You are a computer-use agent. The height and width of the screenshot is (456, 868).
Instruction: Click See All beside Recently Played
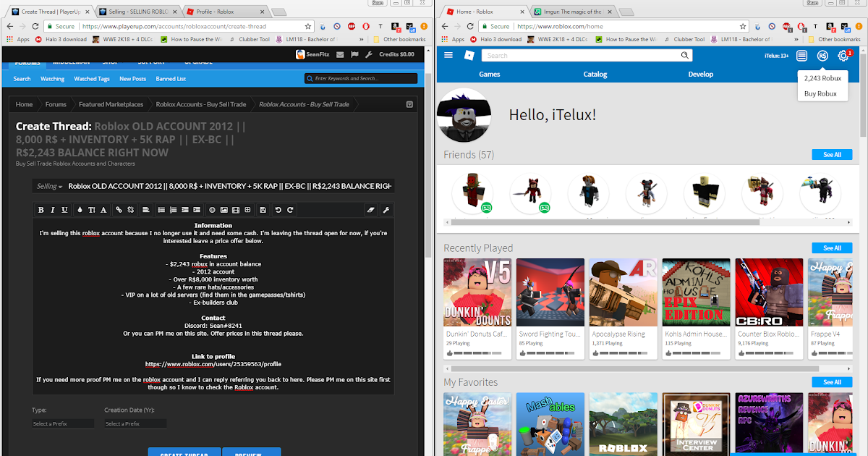click(x=832, y=248)
